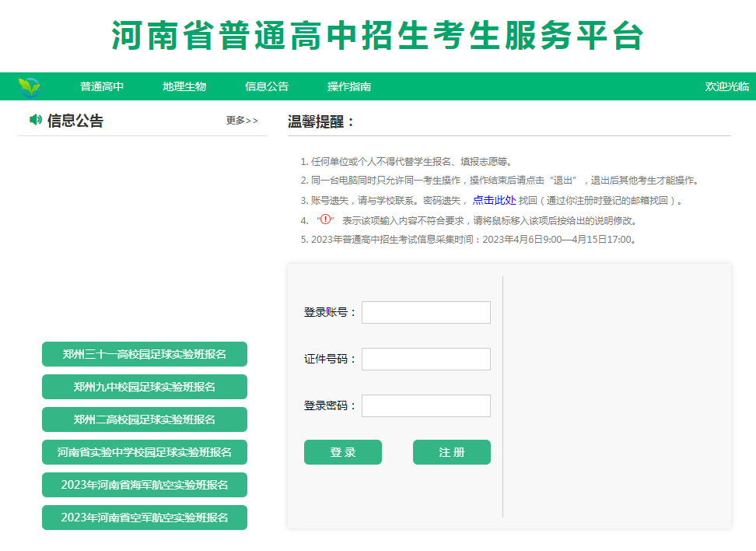Click the 注册 button to register

point(451,451)
